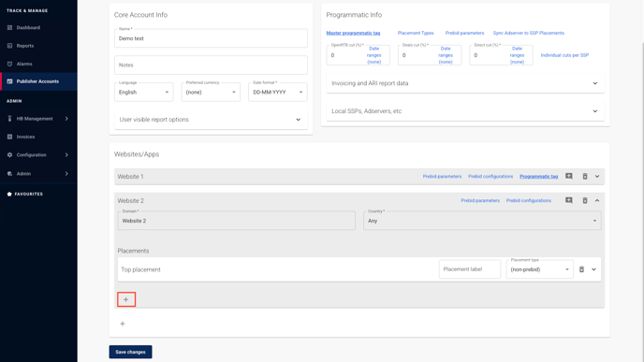Delete Website 1 using the trash icon

(585, 177)
